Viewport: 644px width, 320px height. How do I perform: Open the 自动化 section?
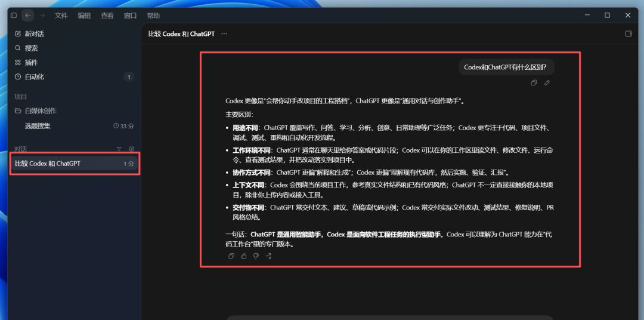pyautogui.click(x=74, y=77)
